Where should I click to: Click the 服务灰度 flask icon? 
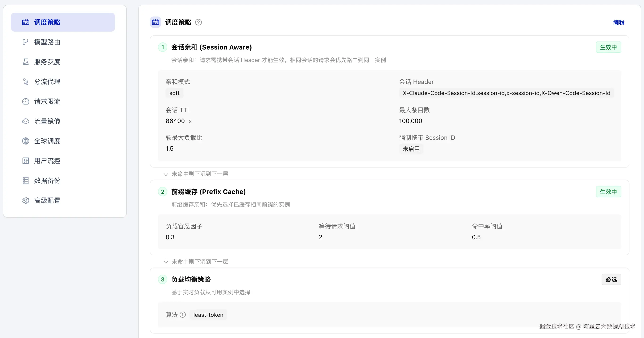pos(25,62)
